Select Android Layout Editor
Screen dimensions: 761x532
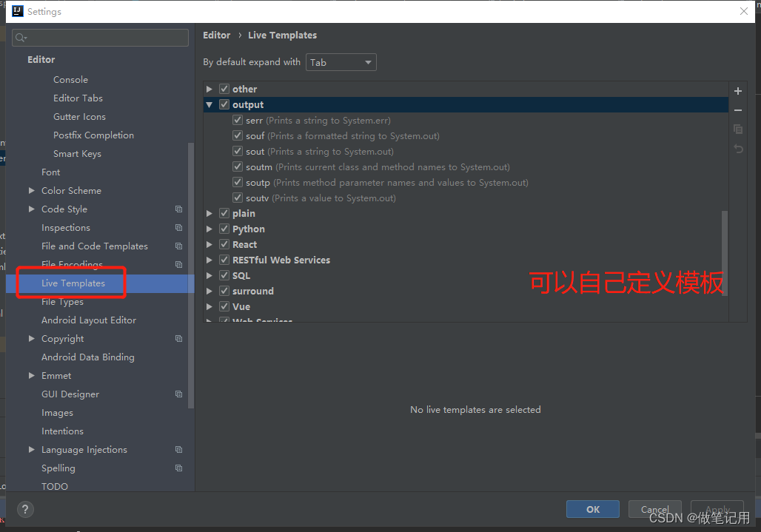pyautogui.click(x=88, y=320)
